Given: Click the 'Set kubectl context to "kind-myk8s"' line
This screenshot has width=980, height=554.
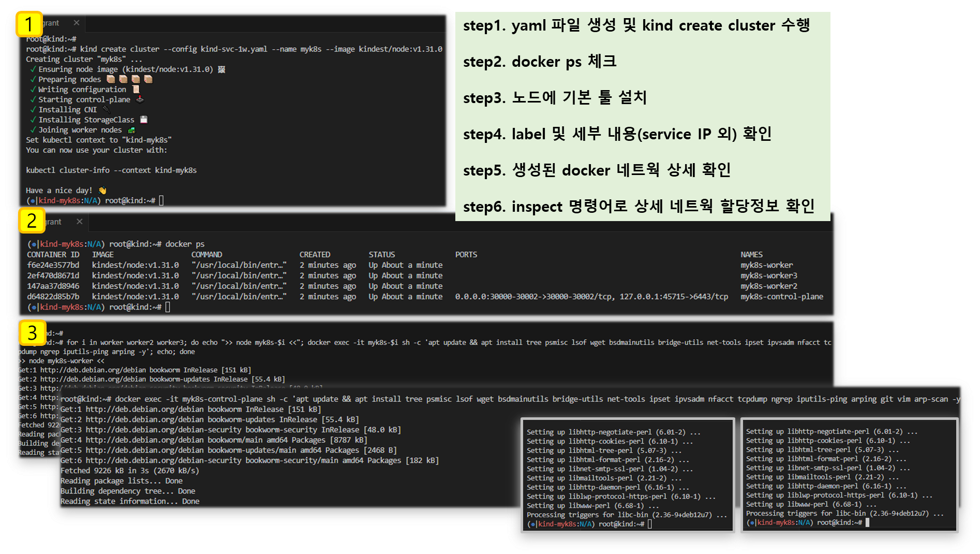Looking at the screenshot, I should point(99,140).
